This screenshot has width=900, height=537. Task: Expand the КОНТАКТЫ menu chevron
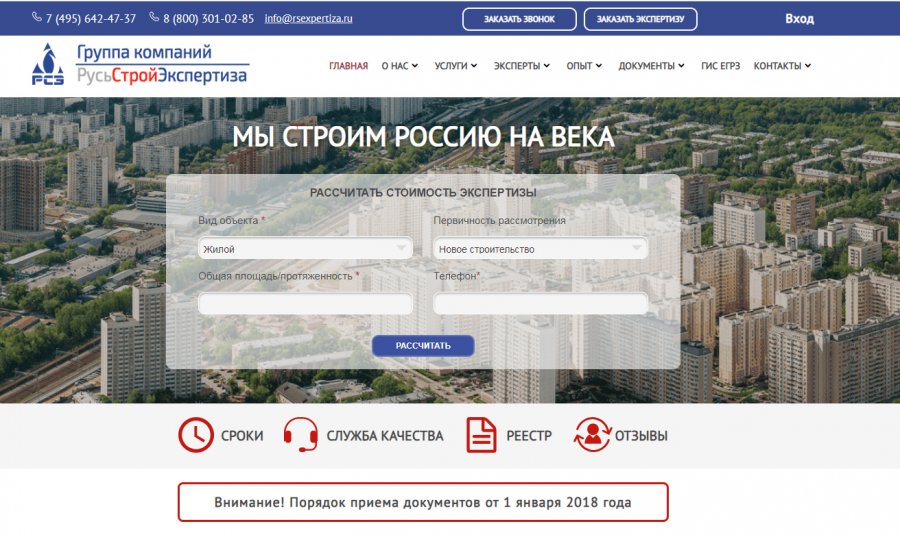(808, 66)
